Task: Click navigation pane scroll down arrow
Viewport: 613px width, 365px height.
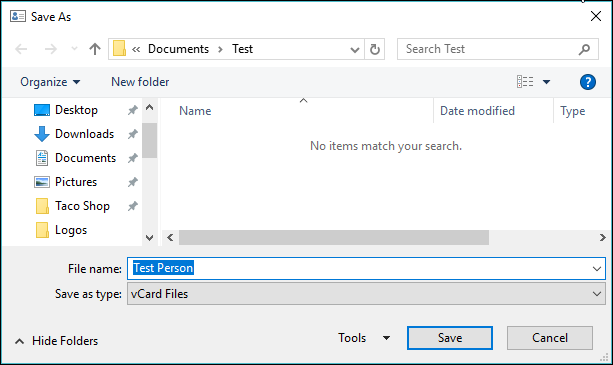Action: click(x=149, y=238)
